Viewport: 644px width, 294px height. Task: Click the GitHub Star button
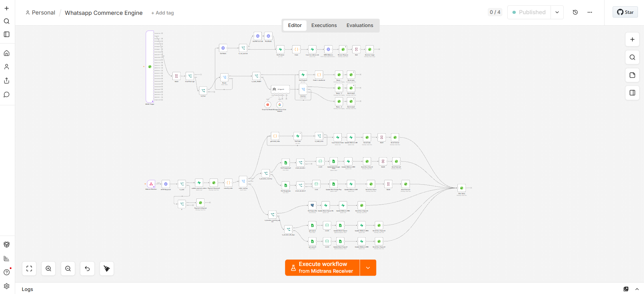coord(625,12)
